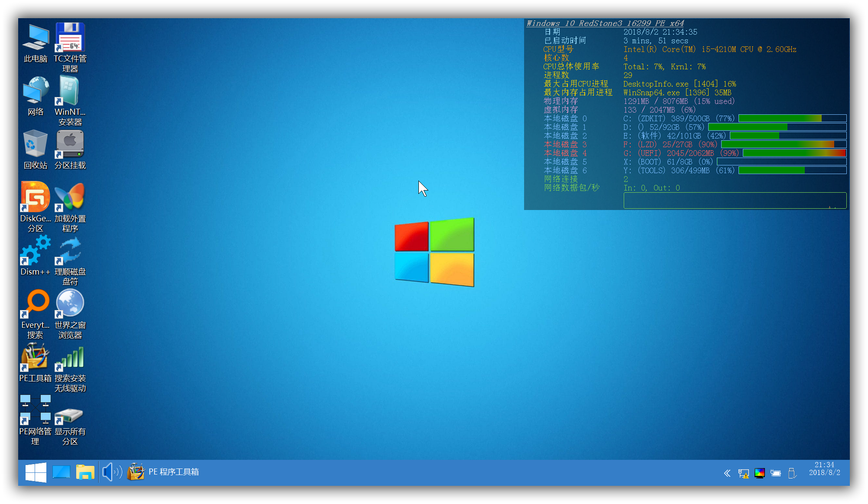This screenshot has height=504, width=868.
Task: Expand hidden tray icons chevron
Action: tap(727, 473)
